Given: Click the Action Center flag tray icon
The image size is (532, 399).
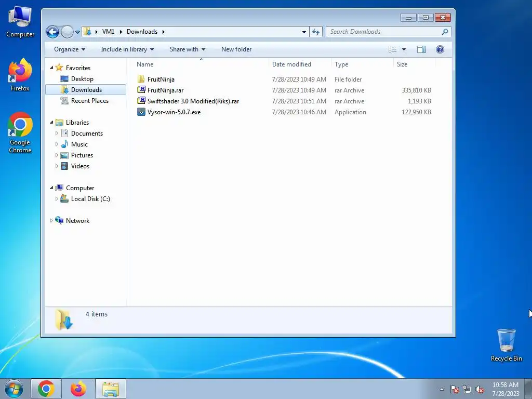Looking at the screenshot, I should (455, 389).
